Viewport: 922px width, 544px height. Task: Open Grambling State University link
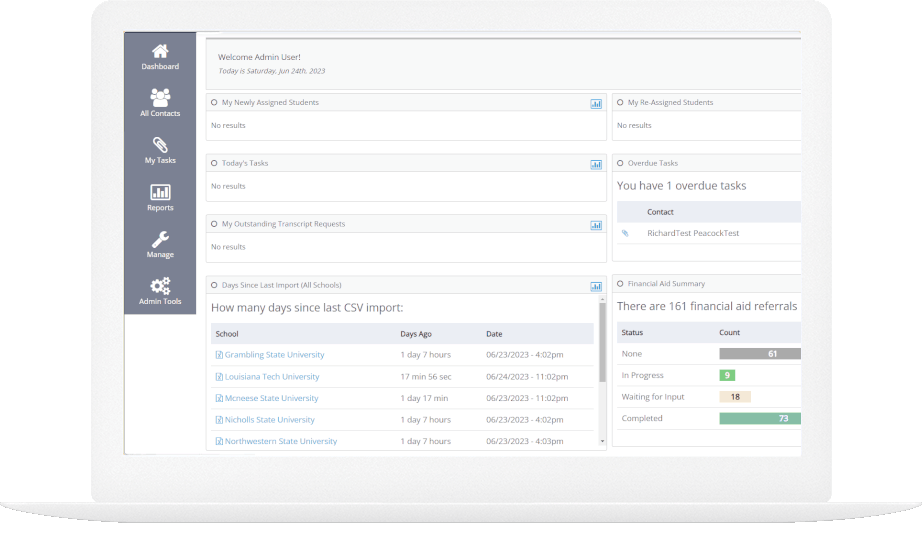[274, 355]
